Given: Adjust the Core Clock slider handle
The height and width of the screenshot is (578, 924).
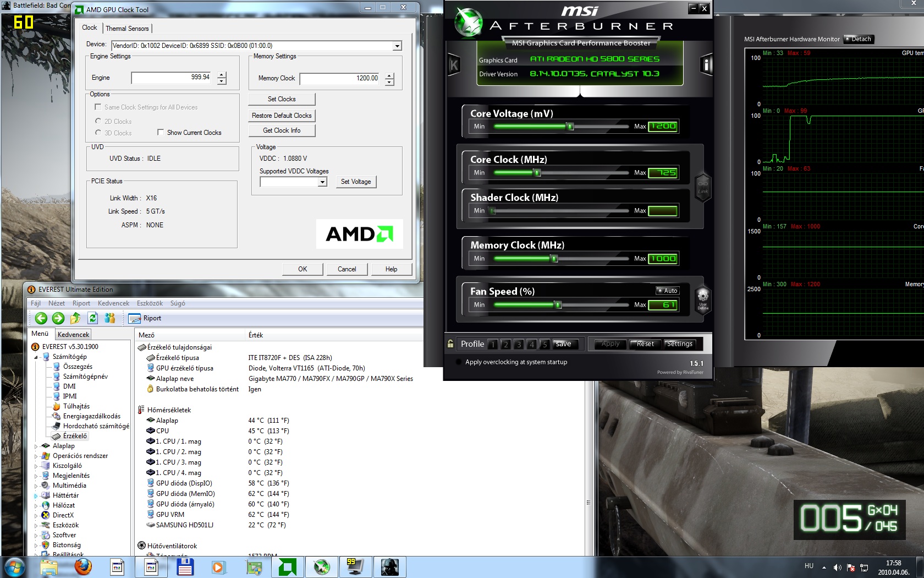Looking at the screenshot, I should click(x=537, y=173).
